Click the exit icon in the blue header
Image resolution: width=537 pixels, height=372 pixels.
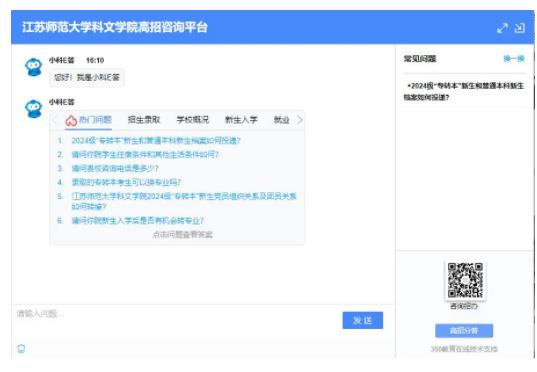520,28
